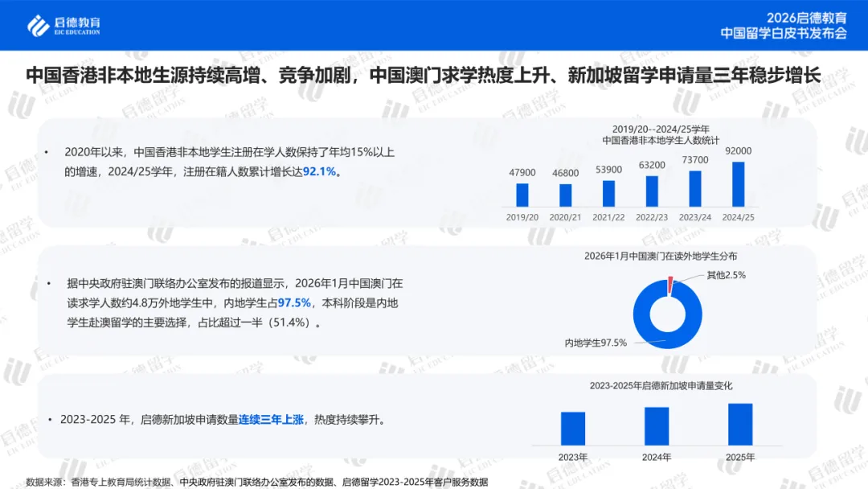Click the 73700 data label
The image size is (868, 489).
click(694, 159)
